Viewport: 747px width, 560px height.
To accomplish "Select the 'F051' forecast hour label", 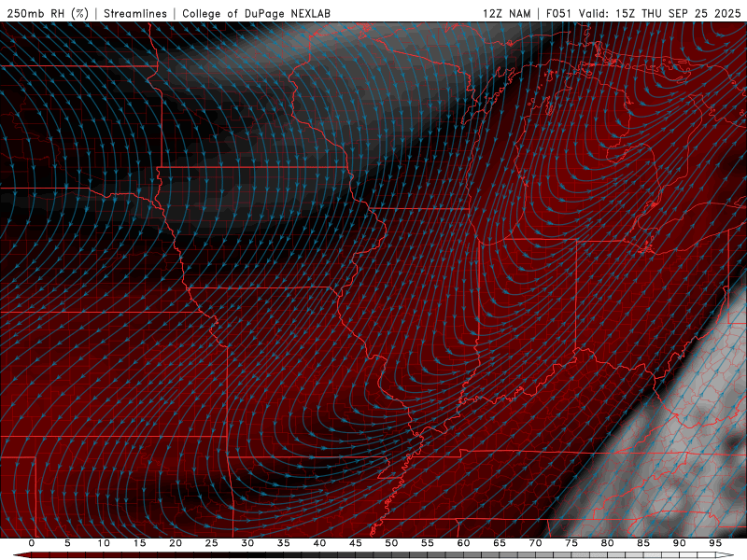I will pos(559,13).
